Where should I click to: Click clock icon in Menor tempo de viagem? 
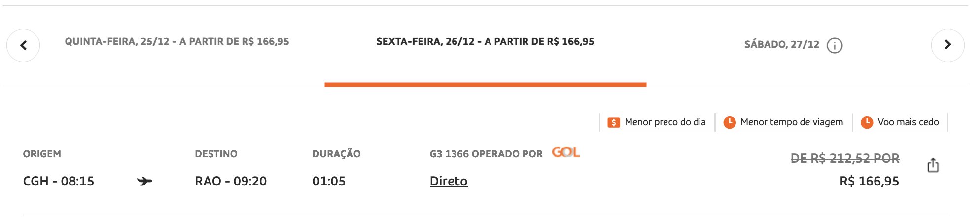[x=729, y=122]
